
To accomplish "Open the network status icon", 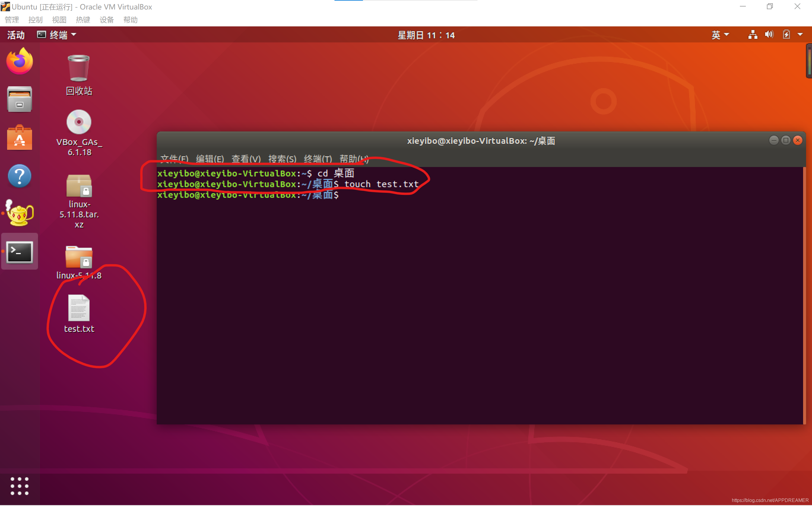I will pyautogui.click(x=753, y=35).
